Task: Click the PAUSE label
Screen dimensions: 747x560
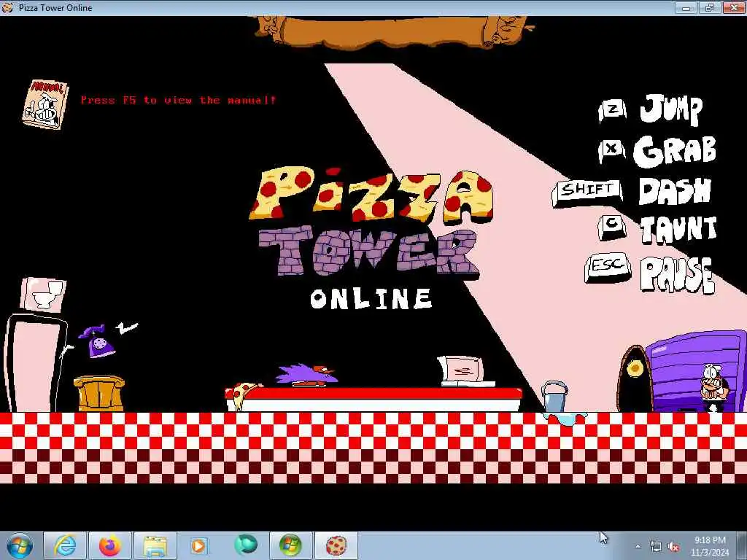Action: pos(677,274)
